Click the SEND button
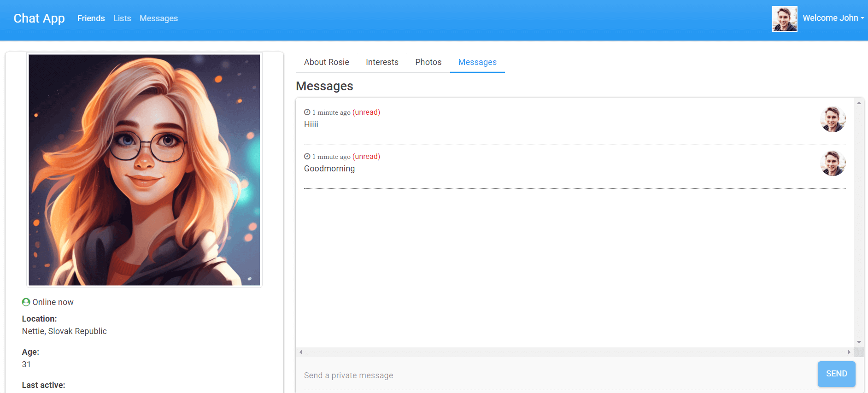This screenshot has width=868, height=393. 836,374
